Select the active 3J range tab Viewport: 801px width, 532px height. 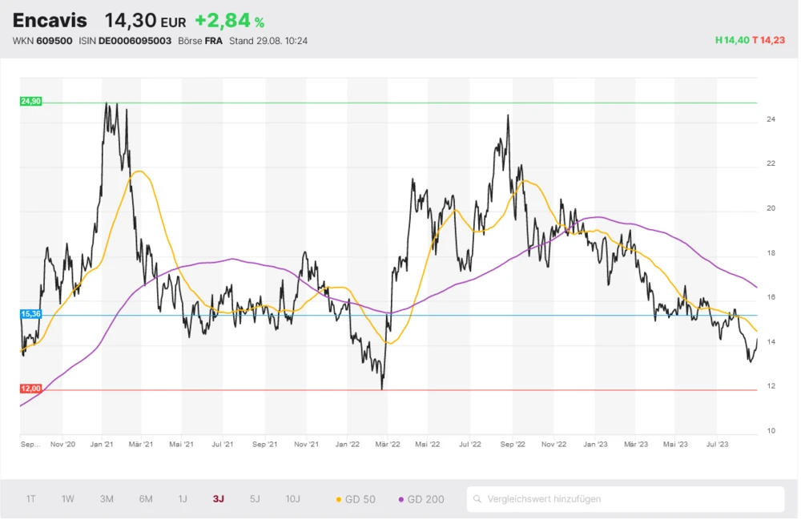(219, 499)
